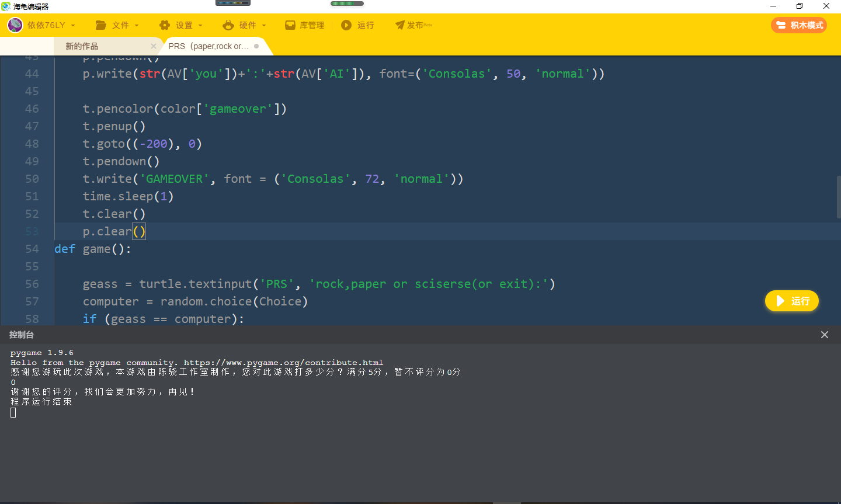Image resolution: width=841 pixels, height=504 pixels.
Task: Click the 控制台 console panel title
Action: pyautogui.click(x=22, y=335)
